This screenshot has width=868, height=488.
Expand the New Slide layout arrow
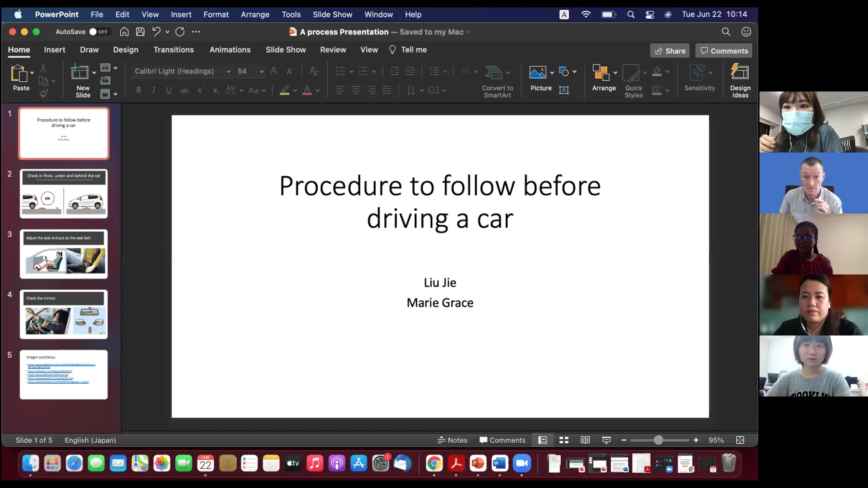pyautogui.click(x=94, y=73)
